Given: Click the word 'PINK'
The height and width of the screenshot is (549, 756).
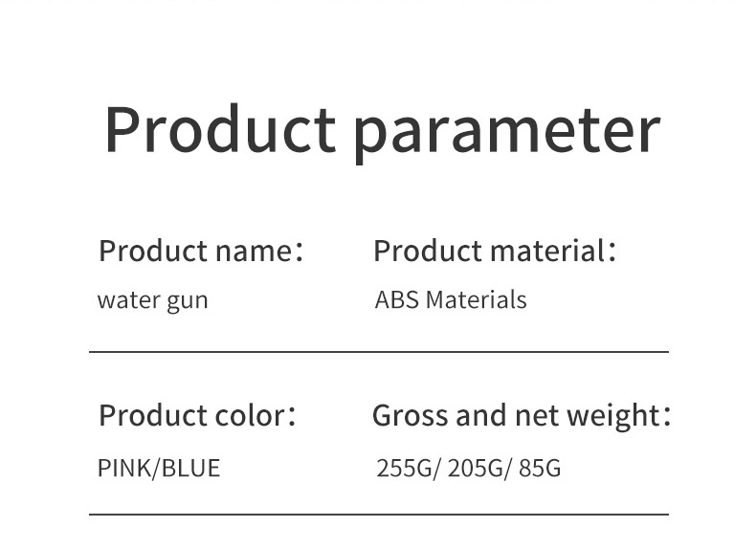Looking at the screenshot, I should pos(124,468).
